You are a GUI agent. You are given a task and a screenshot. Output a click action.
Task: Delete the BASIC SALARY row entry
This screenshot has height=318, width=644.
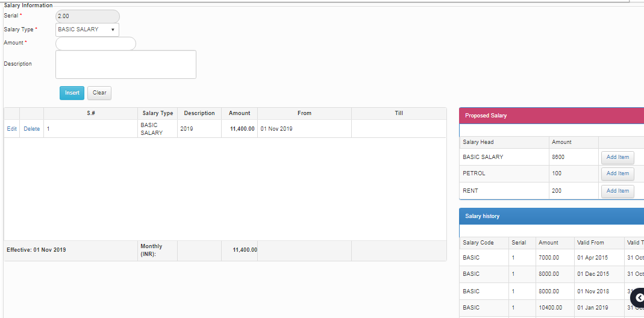31,129
